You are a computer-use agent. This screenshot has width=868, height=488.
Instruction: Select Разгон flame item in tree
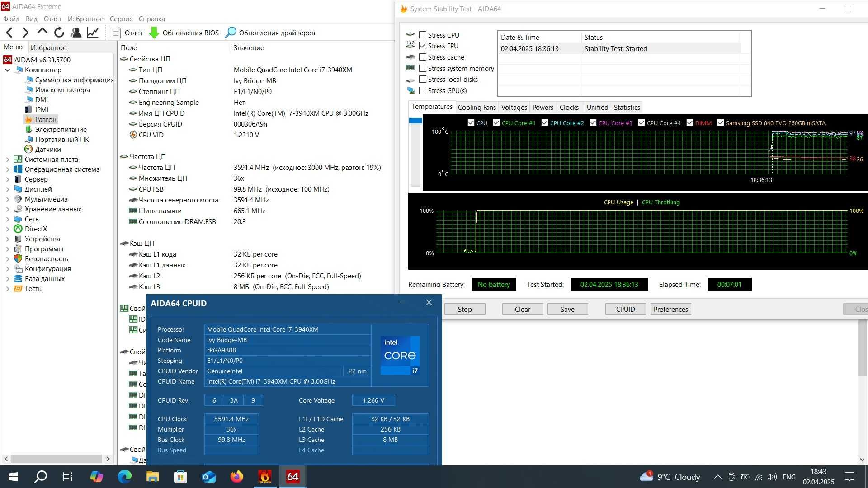[41, 119]
